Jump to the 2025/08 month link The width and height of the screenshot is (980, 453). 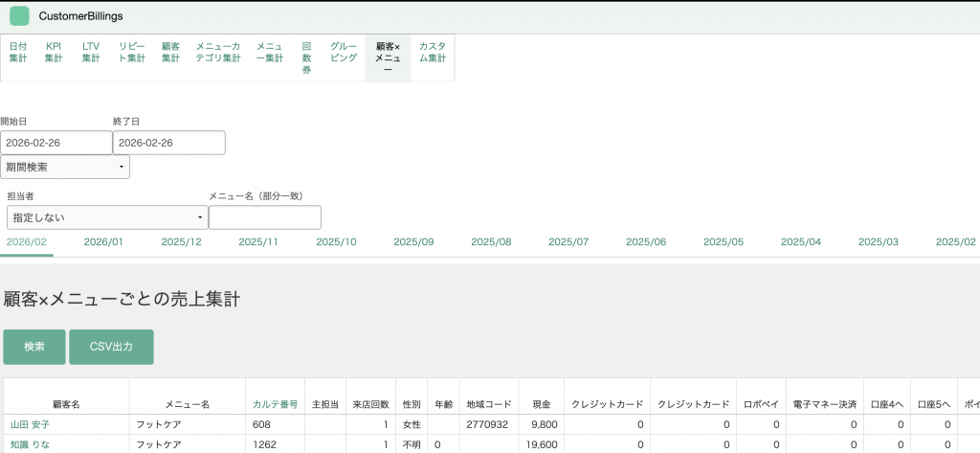[491, 242]
